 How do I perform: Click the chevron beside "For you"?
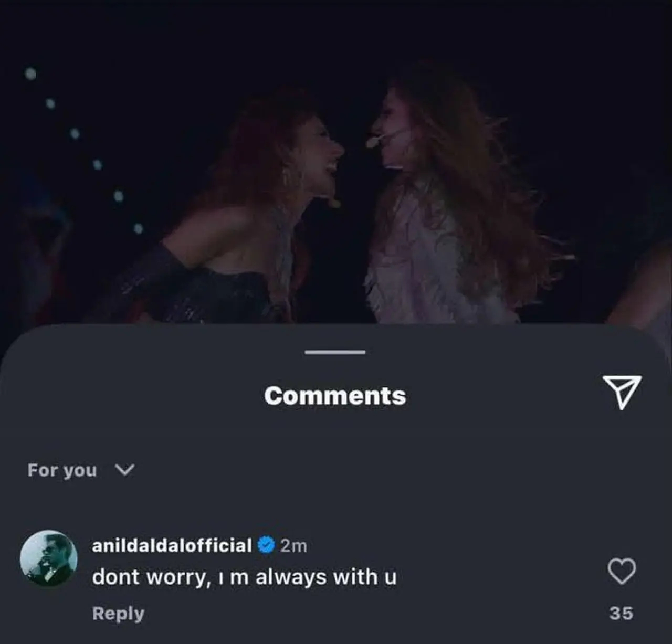tap(125, 469)
